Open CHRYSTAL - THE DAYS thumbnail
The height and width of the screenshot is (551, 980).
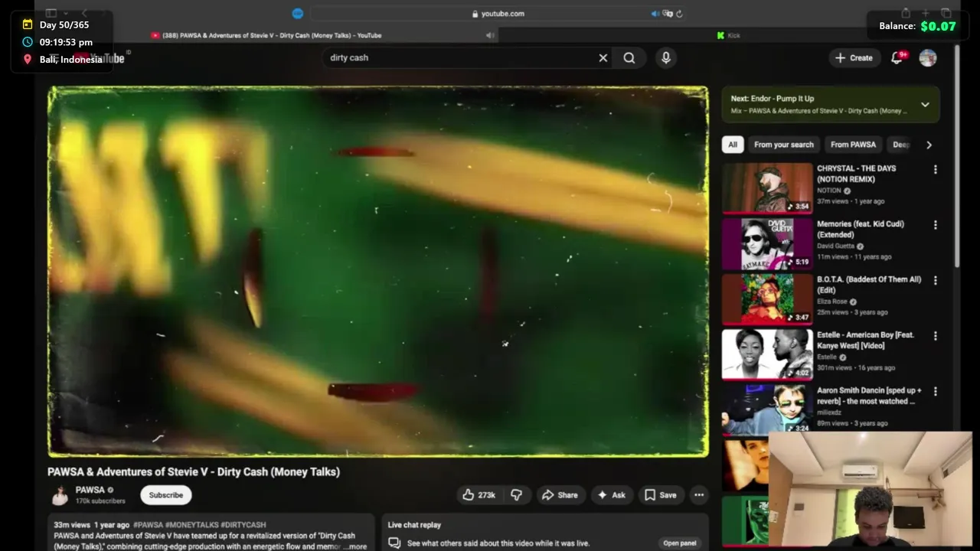click(766, 187)
